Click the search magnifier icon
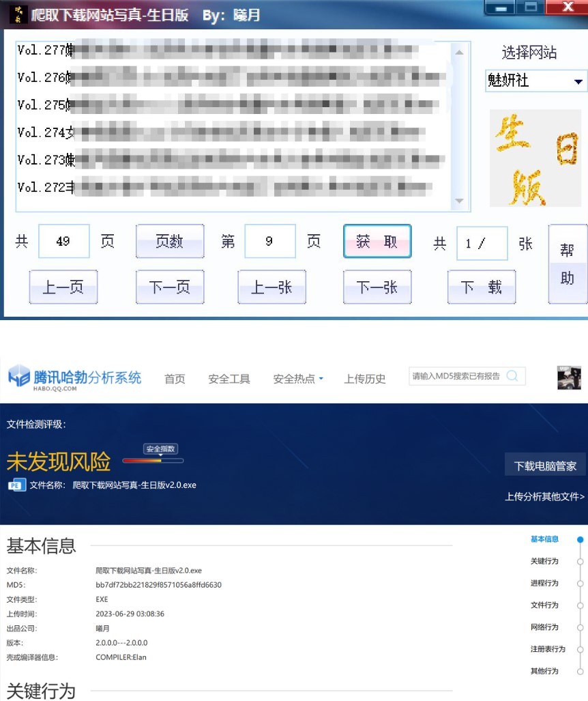The height and width of the screenshot is (701, 588). click(512, 376)
